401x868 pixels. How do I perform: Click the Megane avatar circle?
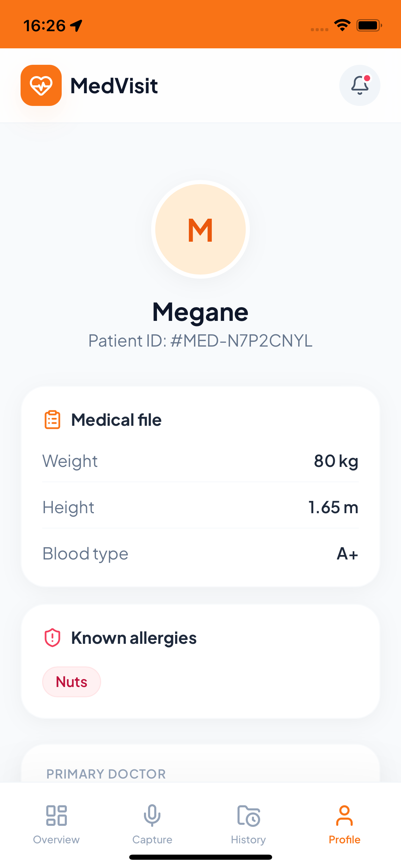(200, 229)
